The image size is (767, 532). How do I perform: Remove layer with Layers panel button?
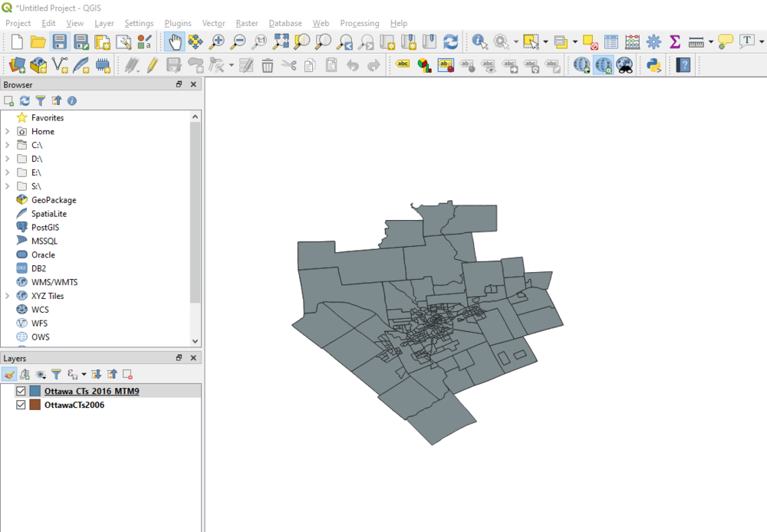(127, 374)
